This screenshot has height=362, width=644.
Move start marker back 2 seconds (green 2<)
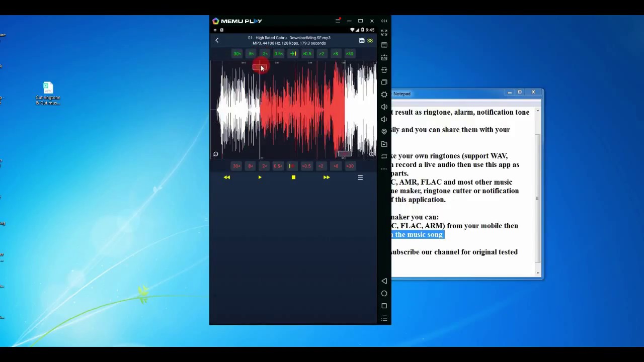[x=265, y=54]
